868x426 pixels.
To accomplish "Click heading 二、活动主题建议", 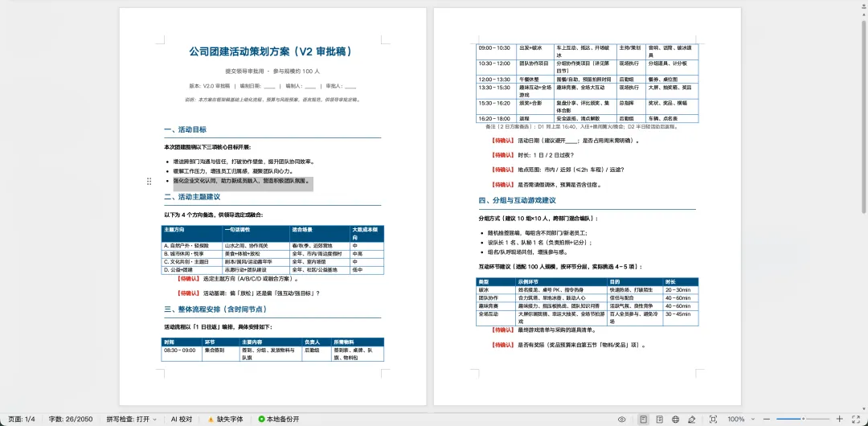I will pos(192,197).
